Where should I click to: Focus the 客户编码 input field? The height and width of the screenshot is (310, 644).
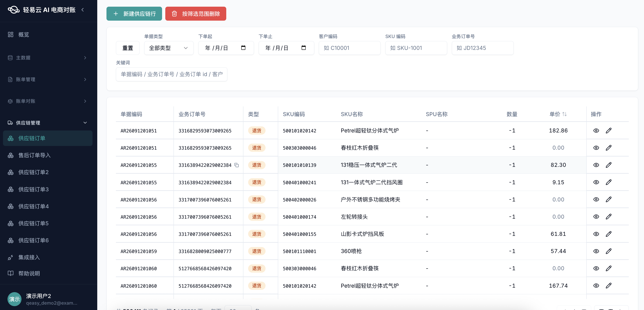[x=349, y=48]
